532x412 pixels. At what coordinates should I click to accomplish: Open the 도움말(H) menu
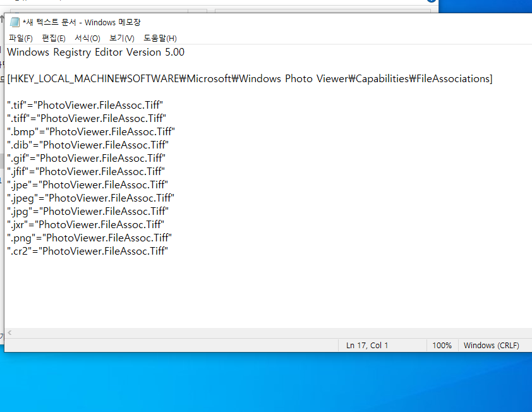[x=160, y=39]
